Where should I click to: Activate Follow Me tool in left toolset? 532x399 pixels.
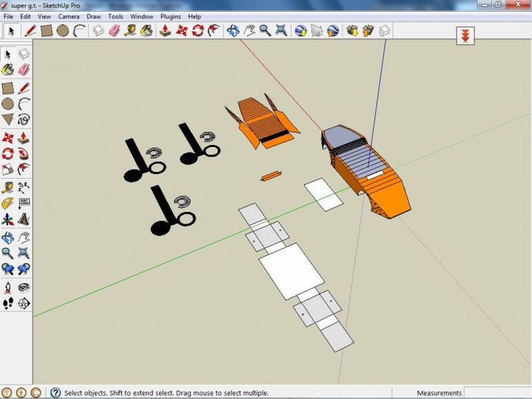point(23,153)
